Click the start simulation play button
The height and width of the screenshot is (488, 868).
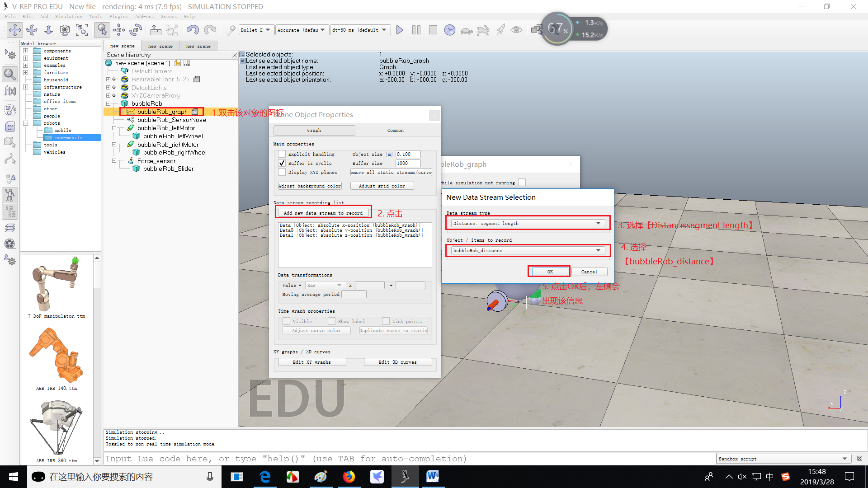(x=400, y=30)
